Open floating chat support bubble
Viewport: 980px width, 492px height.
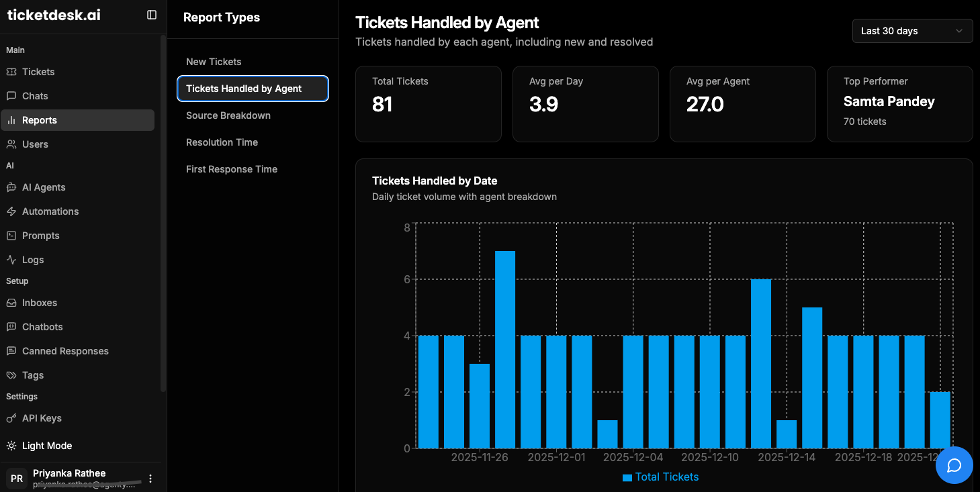[954, 465]
